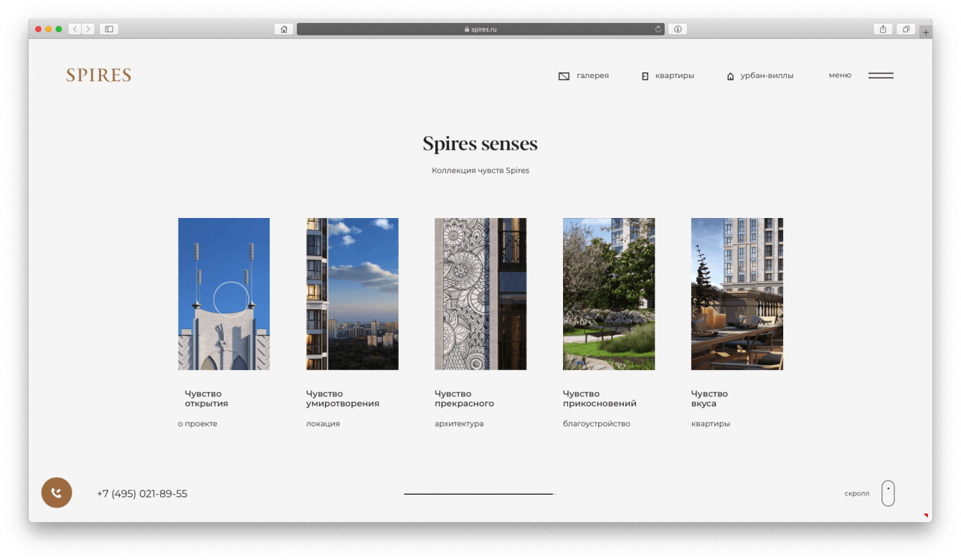
Task: Follow the Чувство открытия title link
Action: (207, 399)
